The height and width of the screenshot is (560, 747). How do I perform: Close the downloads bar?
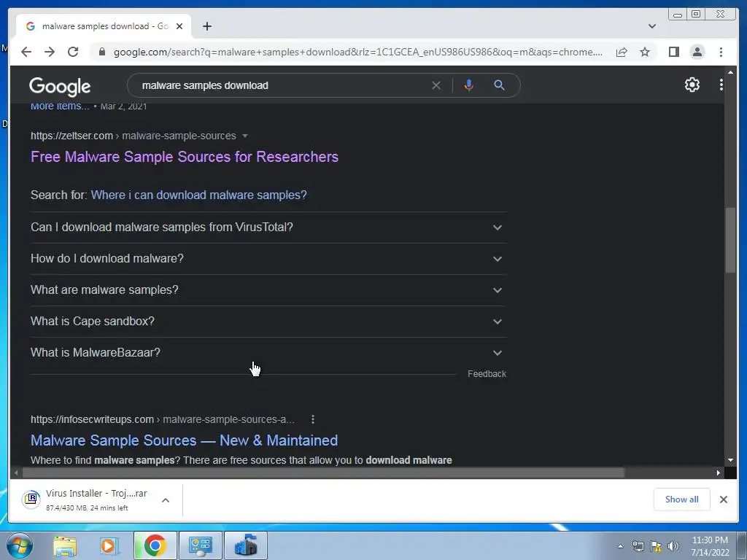coord(723,499)
